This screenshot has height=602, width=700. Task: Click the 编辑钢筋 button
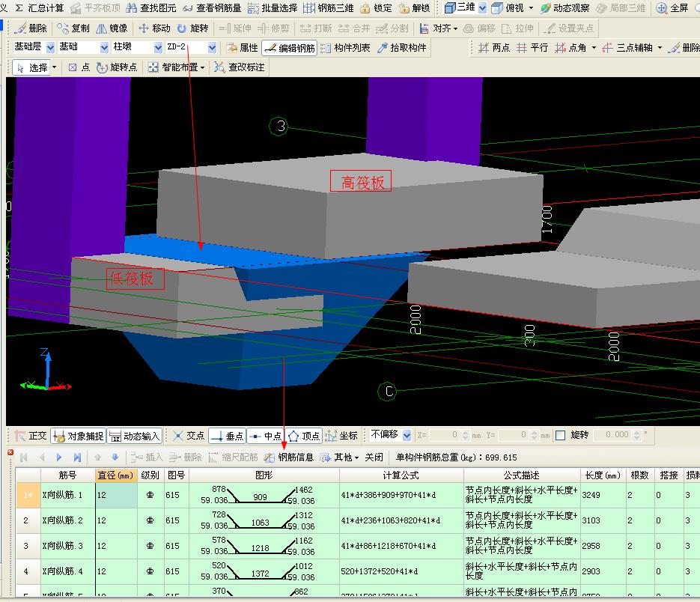click(290, 48)
